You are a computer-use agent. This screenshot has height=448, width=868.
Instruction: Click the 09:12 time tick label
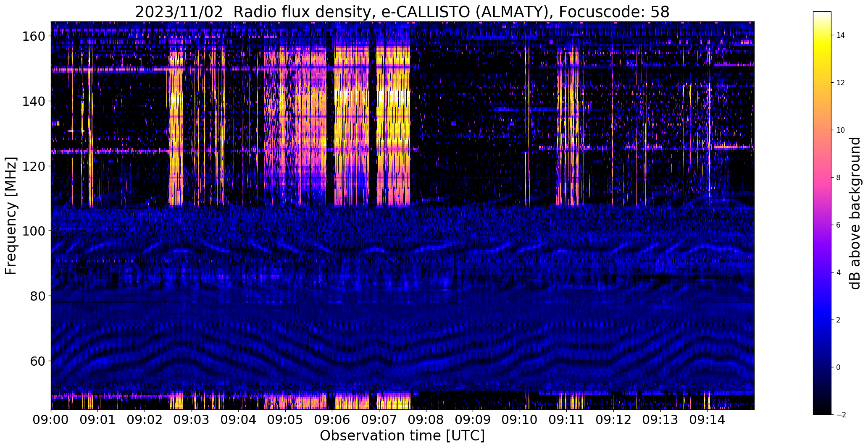click(614, 419)
